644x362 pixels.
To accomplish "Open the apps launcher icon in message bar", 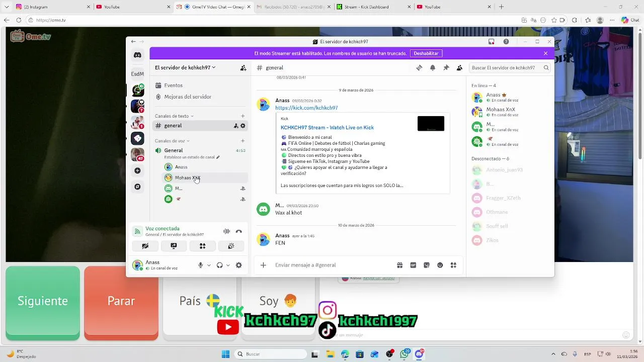I will click(x=453, y=265).
